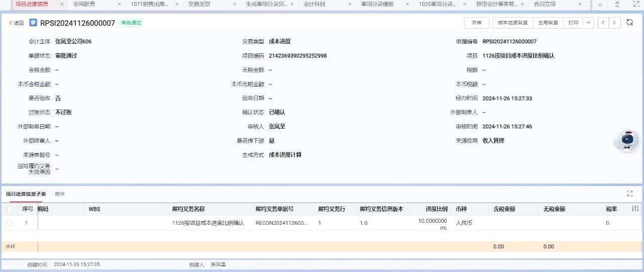The image size is (644, 272).
Task: Open the robot assistant floating icon
Action: pos(627,140)
